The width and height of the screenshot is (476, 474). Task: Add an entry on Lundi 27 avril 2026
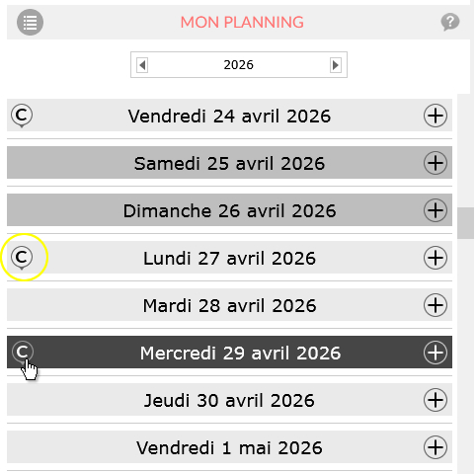coord(436,258)
